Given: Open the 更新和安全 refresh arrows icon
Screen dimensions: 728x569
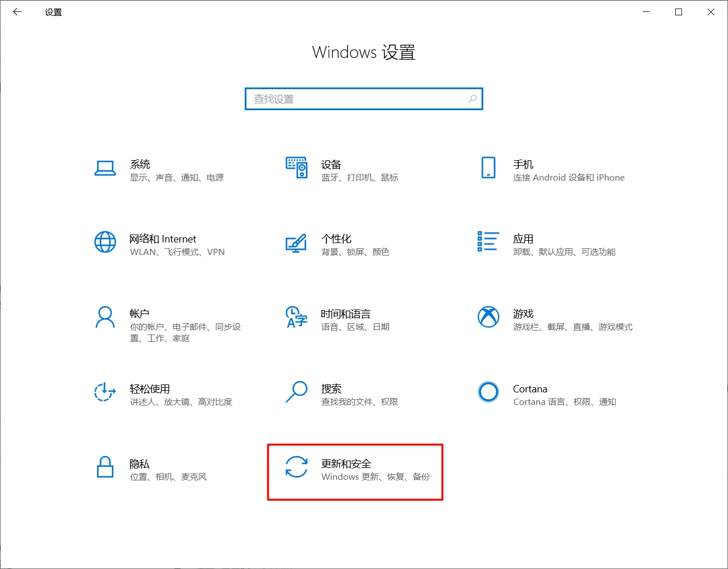Looking at the screenshot, I should point(296,467).
